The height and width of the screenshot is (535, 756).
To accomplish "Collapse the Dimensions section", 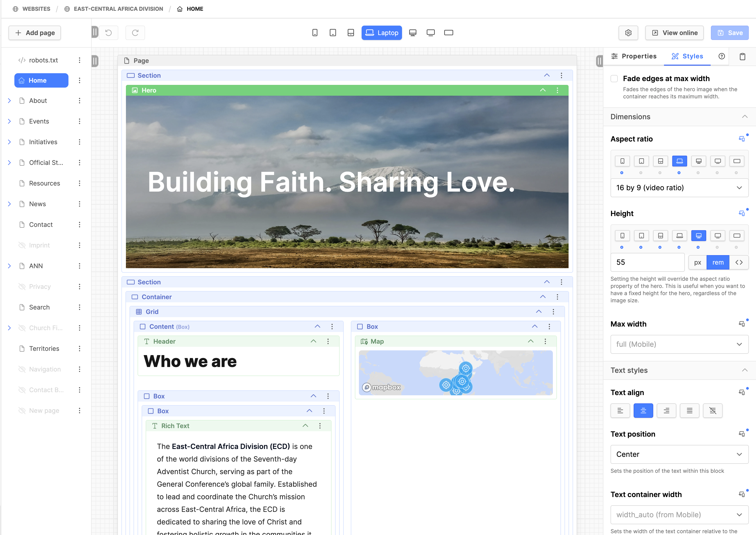I will point(745,117).
